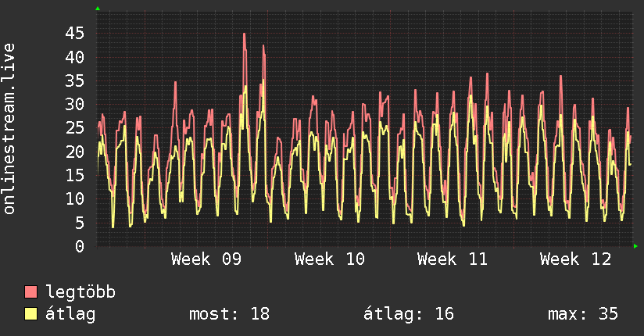This screenshot has width=644, height=336.
Task: Select the legtöbb legend label
Action: click(x=80, y=292)
